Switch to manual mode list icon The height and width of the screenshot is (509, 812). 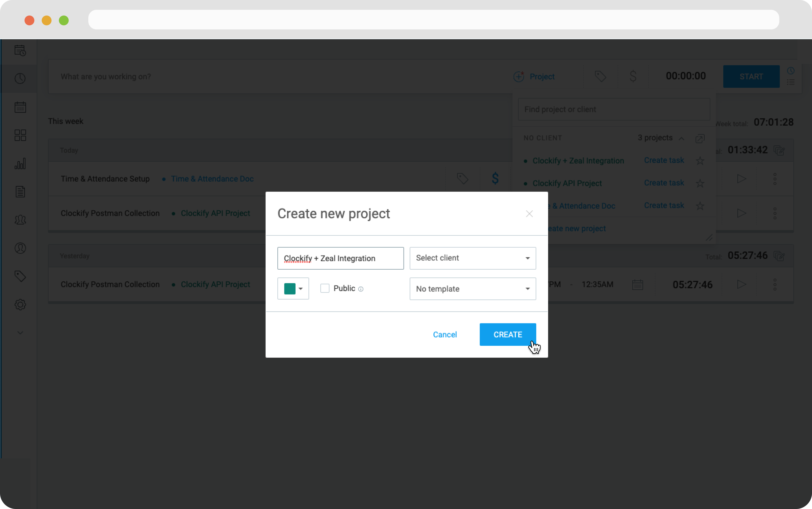tap(791, 82)
